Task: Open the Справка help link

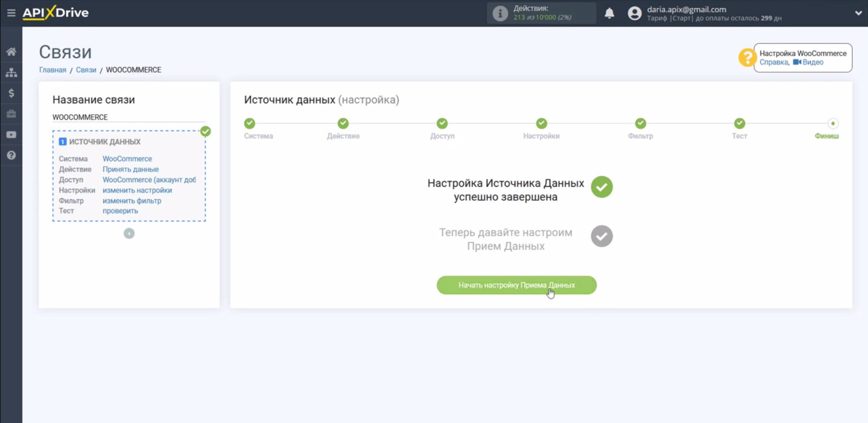Action: pos(773,62)
